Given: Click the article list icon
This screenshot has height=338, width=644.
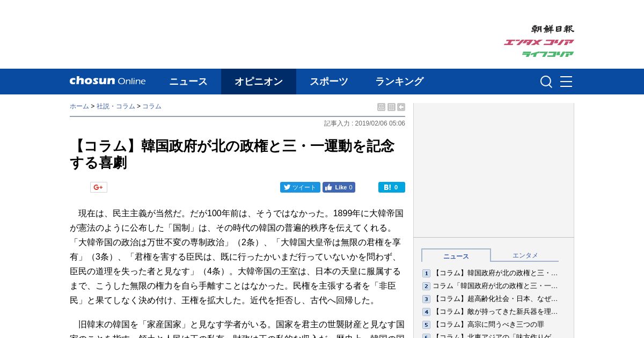Looking at the screenshot, I should 391,107.
